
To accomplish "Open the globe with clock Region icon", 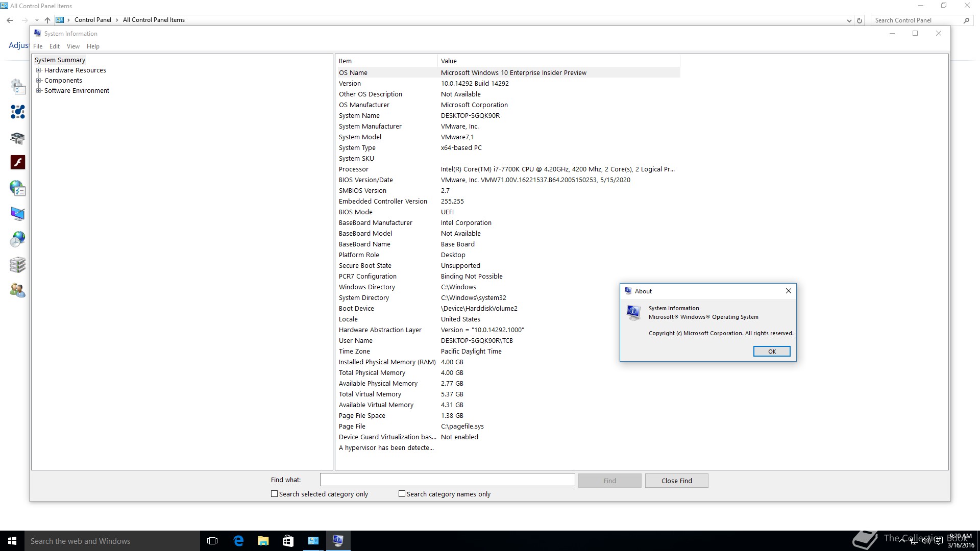I will click(x=18, y=239).
